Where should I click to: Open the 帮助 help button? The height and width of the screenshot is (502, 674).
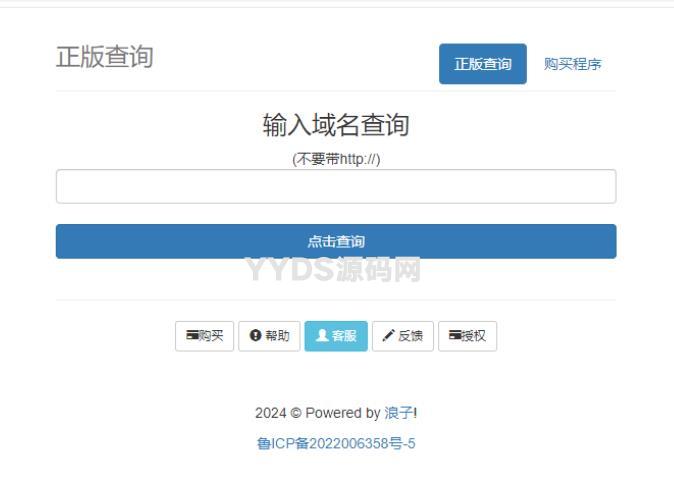[x=269, y=336]
